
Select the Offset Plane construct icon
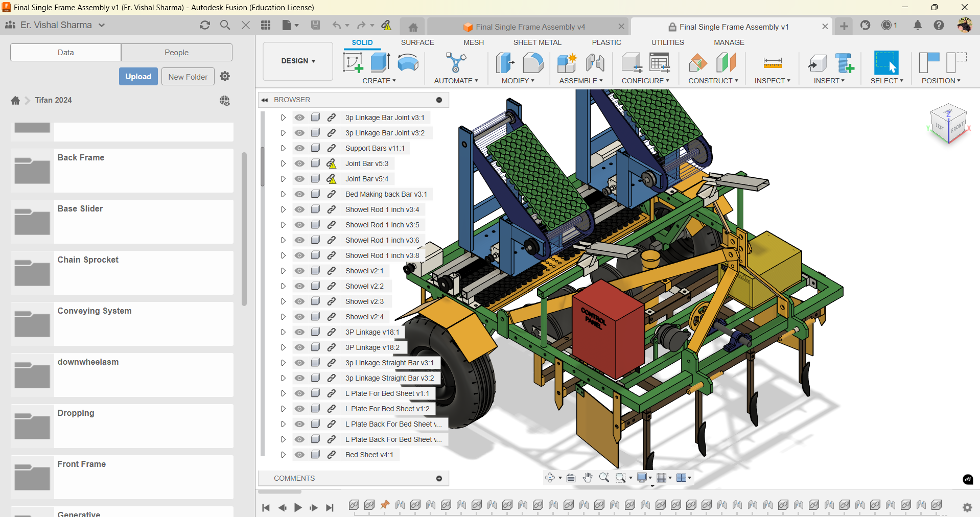pos(698,63)
